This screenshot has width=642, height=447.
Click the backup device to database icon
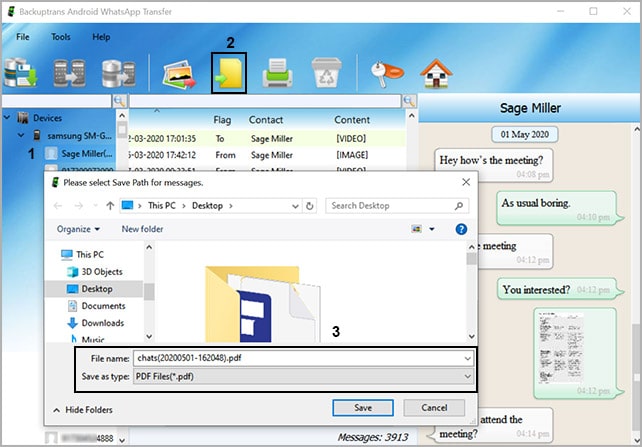coord(22,73)
